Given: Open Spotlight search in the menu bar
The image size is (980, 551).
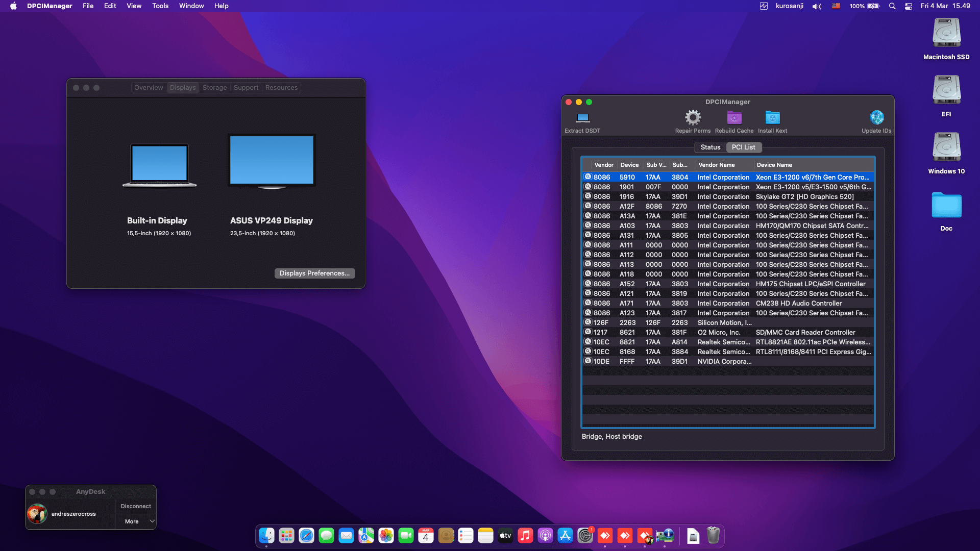Looking at the screenshot, I should (892, 6).
